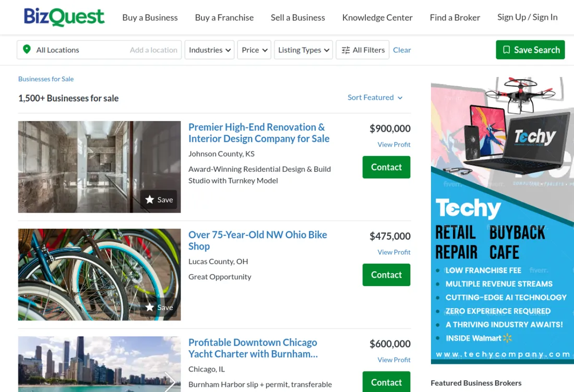
Task: Open the Industries dropdown
Action: point(209,50)
